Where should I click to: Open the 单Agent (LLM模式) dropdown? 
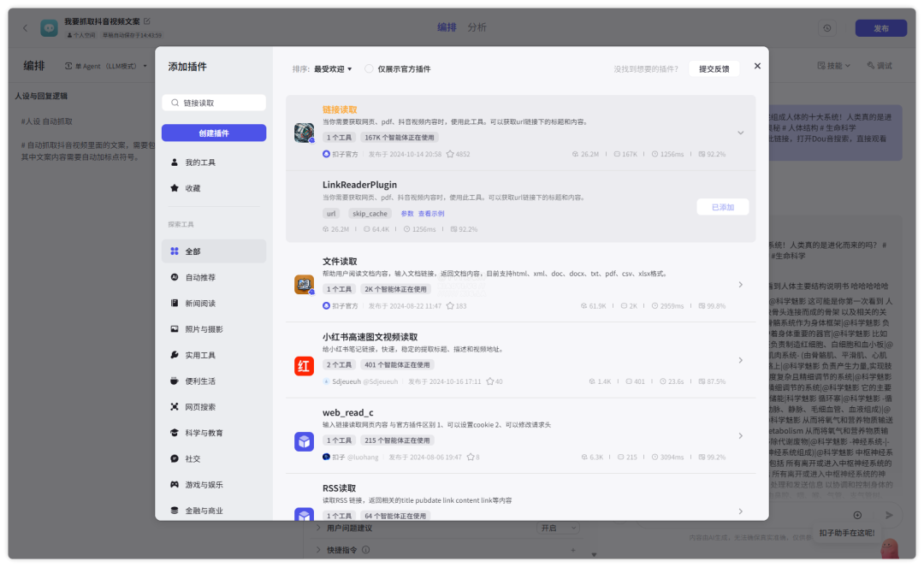pos(106,66)
